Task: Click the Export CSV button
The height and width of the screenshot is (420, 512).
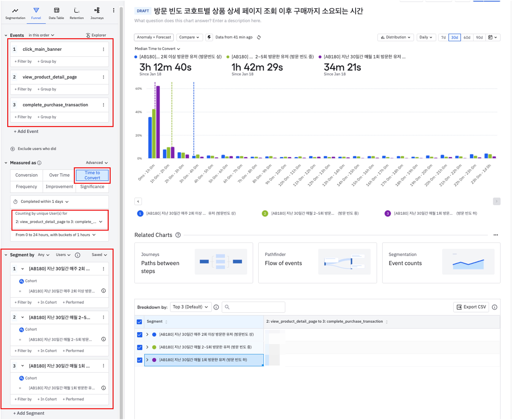Action: [471, 307]
